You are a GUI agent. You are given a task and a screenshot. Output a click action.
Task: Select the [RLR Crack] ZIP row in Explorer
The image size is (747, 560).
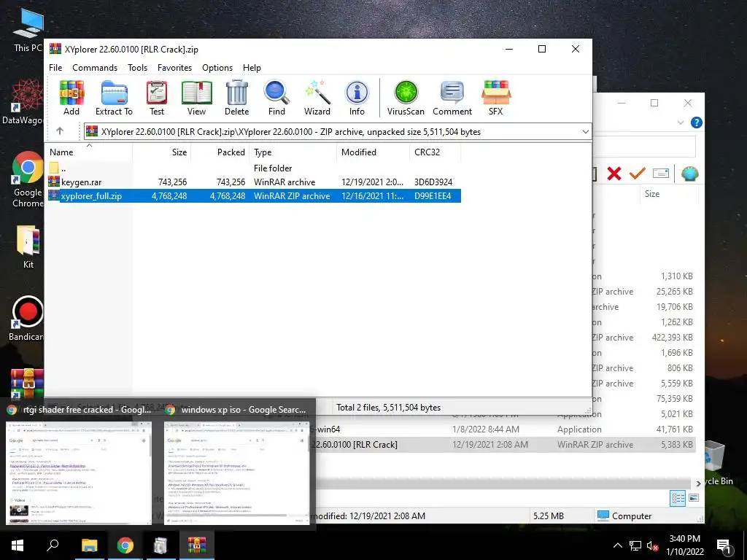[x=505, y=445]
